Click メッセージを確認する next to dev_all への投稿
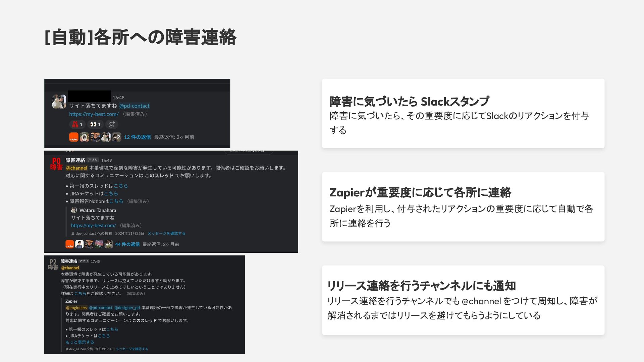644x362 pixels. pyautogui.click(x=132, y=349)
